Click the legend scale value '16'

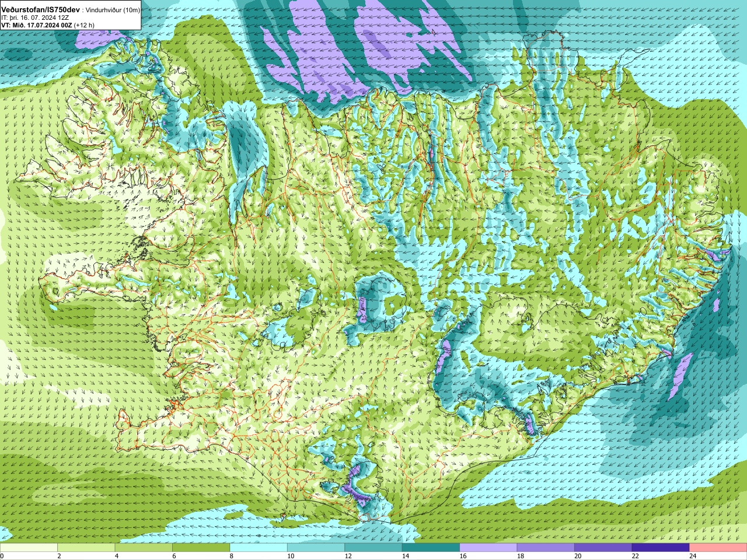[x=463, y=556]
